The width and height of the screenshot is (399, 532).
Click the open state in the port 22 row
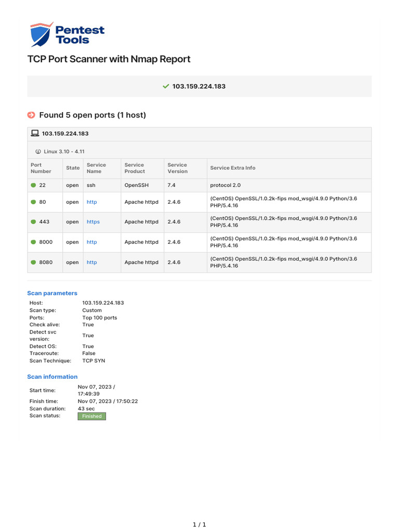72,185
